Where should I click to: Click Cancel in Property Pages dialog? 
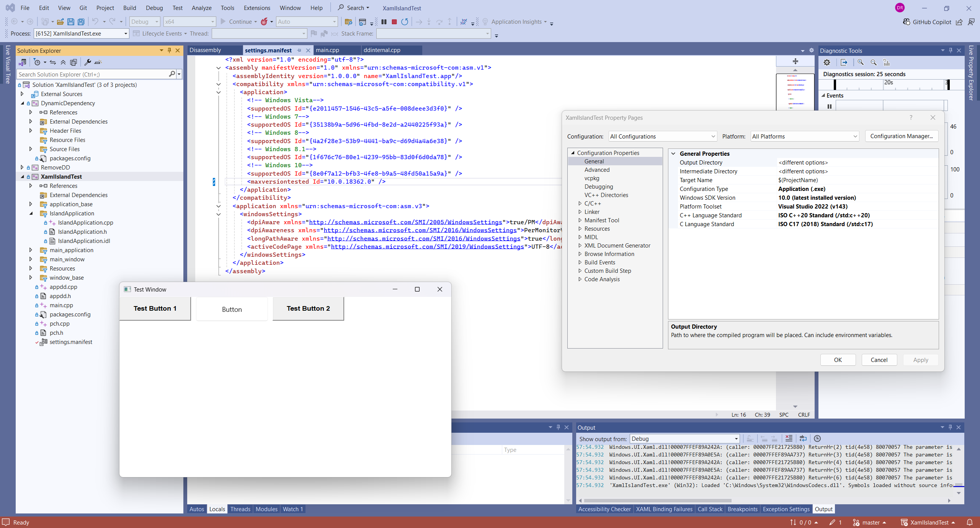[x=879, y=360]
